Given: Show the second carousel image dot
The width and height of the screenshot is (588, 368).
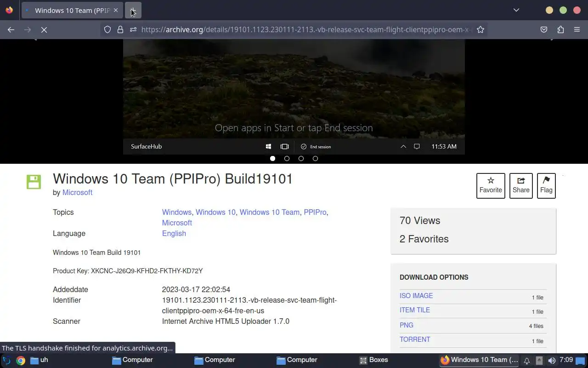Looking at the screenshot, I should click(x=287, y=158).
